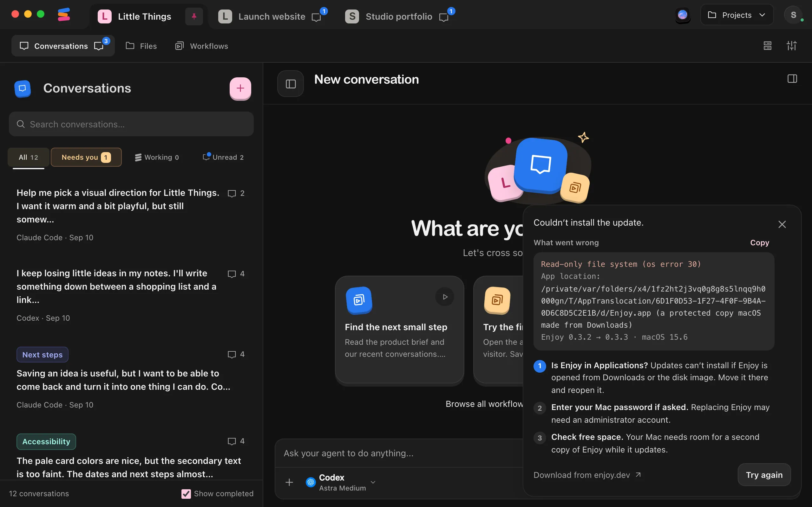The width and height of the screenshot is (812, 507).
Task: Click the Search conversations field
Action: coord(131,124)
